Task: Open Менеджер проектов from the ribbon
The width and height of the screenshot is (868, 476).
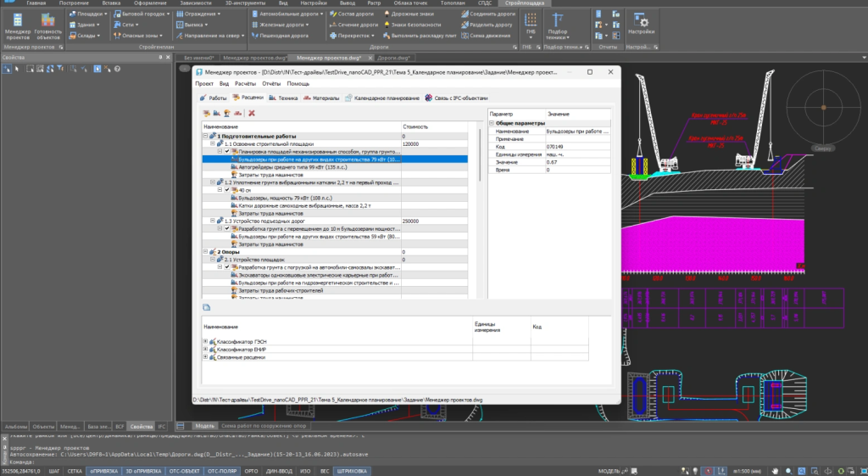Action: point(17,24)
